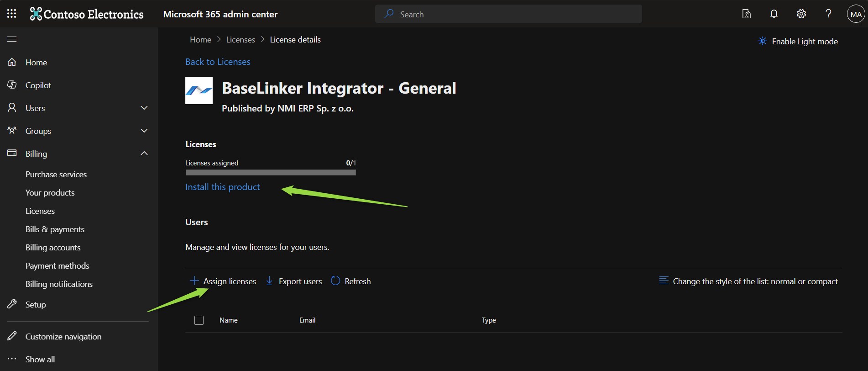Click the Home house icon in sidebar
Viewport: 868px width, 371px height.
12,62
